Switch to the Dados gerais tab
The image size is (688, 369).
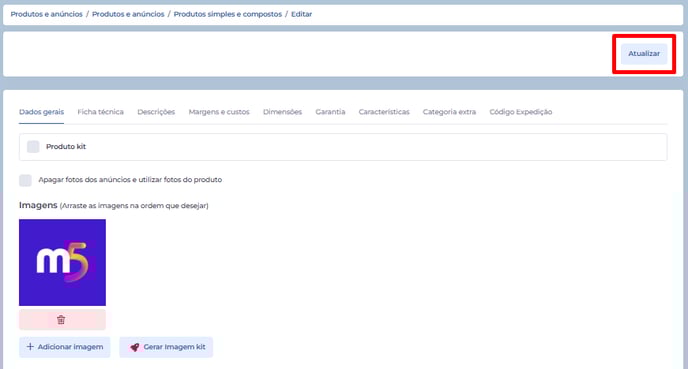[x=41, y=112]
